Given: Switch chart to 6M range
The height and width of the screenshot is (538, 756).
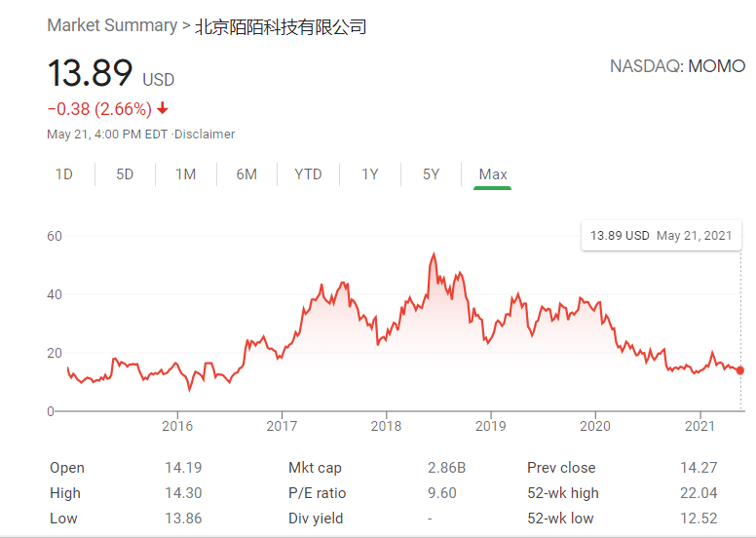Looking at the screenshot, I should tap(246, 174).
